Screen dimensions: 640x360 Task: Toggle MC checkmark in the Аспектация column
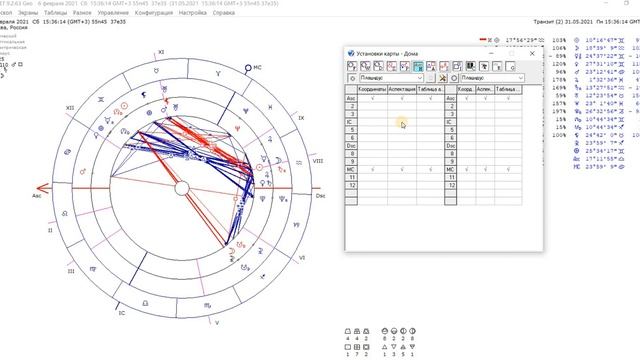click(402, 169)
